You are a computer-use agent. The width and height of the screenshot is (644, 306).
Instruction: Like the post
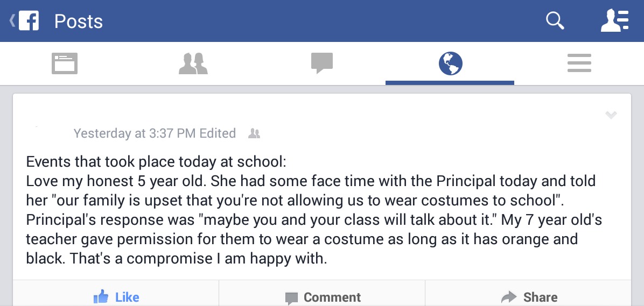click(116, 297)
